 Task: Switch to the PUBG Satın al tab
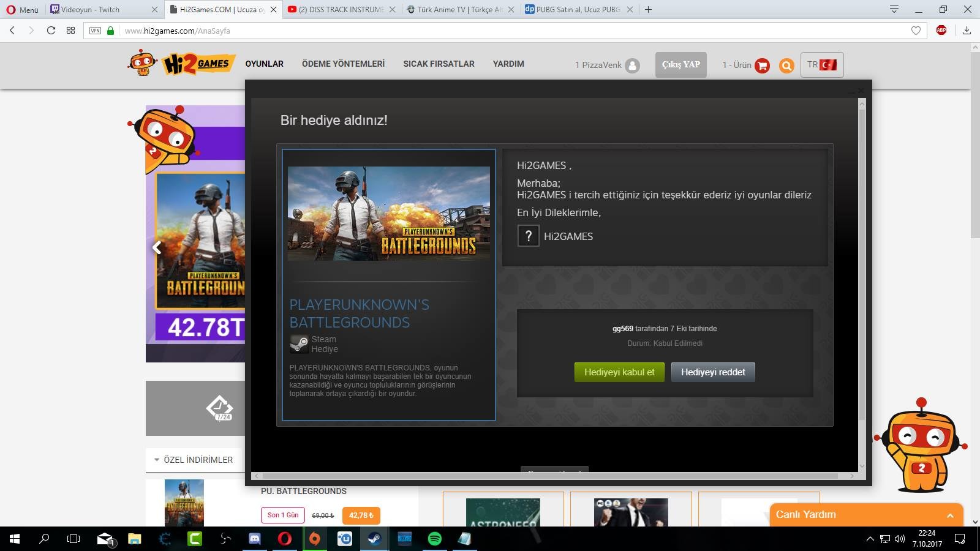578,9
